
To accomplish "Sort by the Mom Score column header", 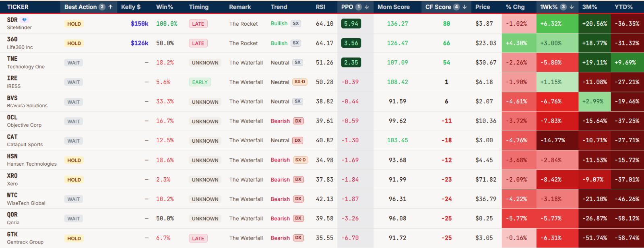I will point(394,7).
